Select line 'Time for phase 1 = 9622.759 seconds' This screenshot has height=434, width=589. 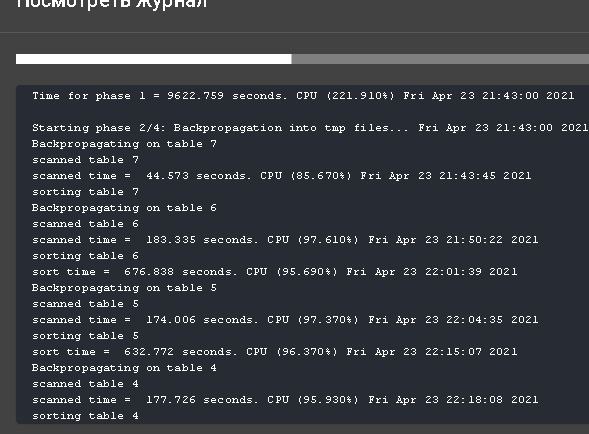(x=303, y=96)
